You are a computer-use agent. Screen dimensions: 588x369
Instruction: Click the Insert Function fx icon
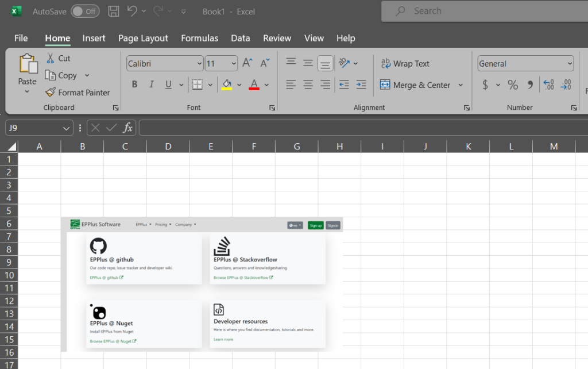pos(127,128)
